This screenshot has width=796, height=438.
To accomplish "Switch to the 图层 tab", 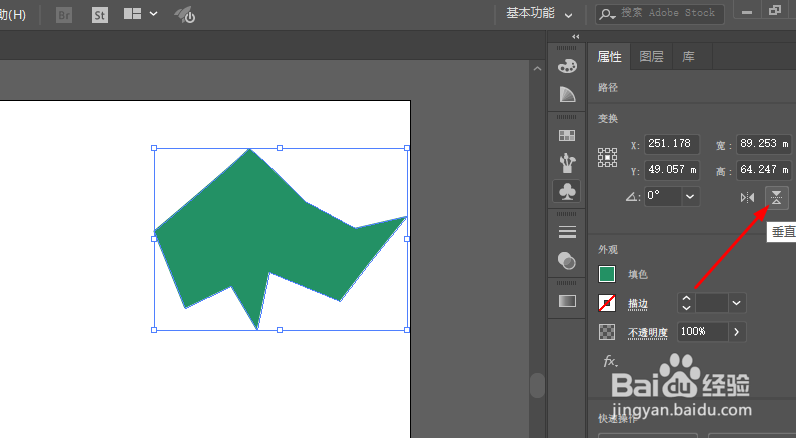I will 651,57.
